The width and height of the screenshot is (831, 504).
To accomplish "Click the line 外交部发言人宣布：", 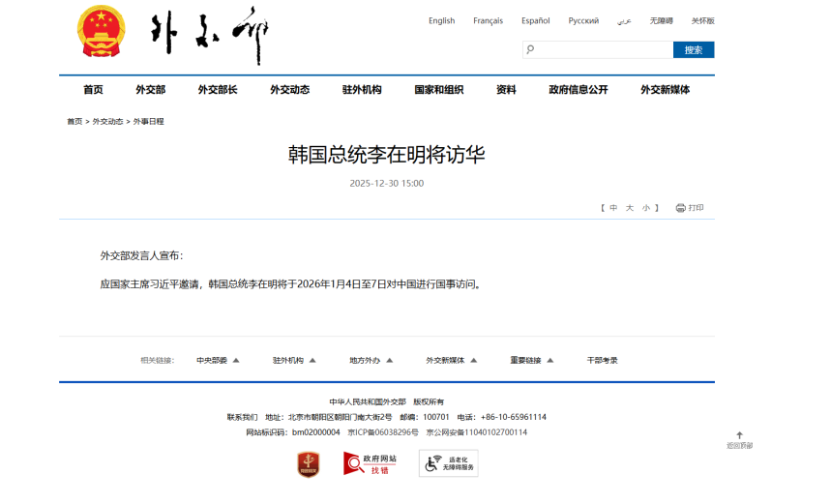I will pyautogui.click(x=142, y=256).
